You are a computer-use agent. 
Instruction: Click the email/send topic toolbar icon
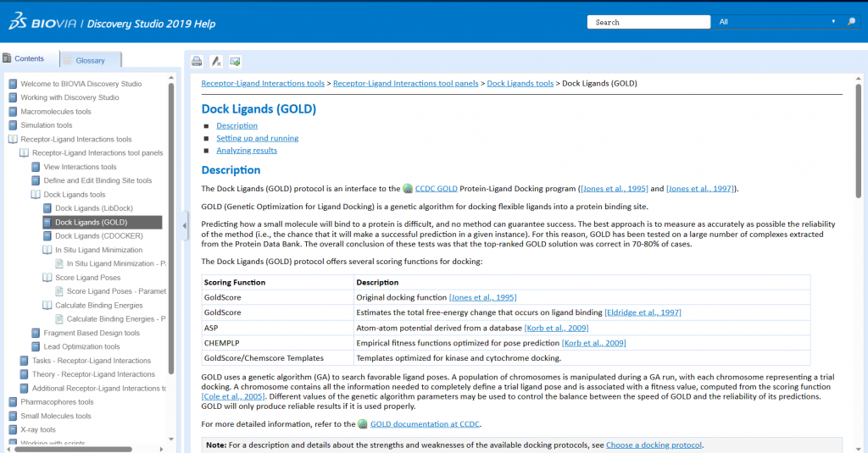(235, 61)
